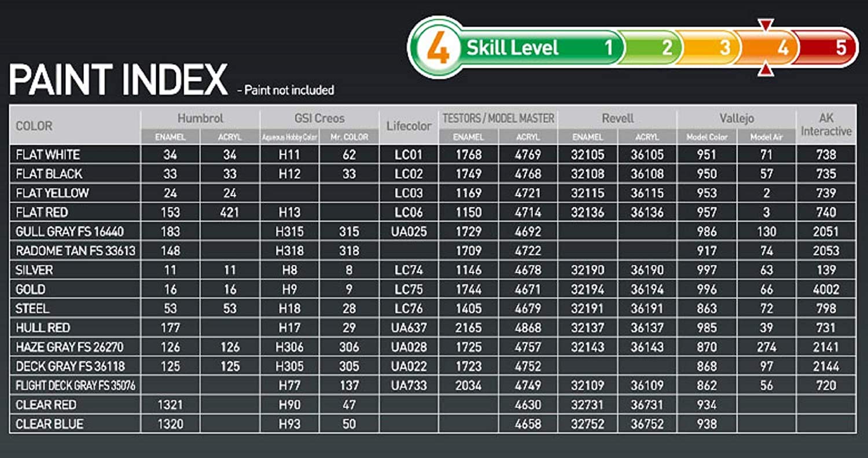Click the "Lifecolor" brand header

point(409,126)
